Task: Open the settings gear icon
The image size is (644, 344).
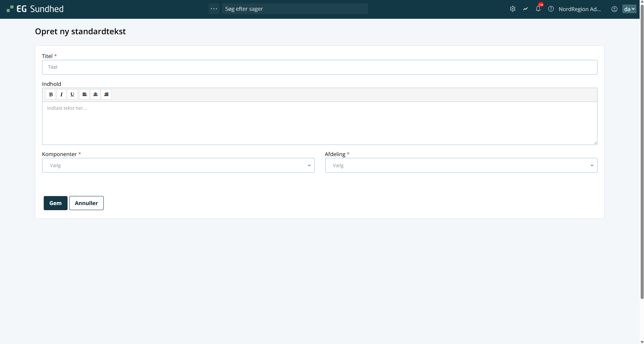Action: (x=512, y=9)
